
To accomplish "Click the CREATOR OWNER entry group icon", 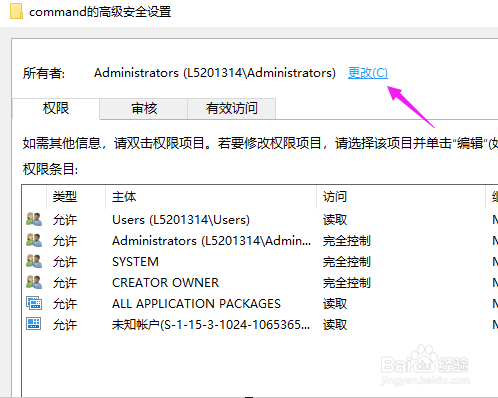I will [34, 282].
